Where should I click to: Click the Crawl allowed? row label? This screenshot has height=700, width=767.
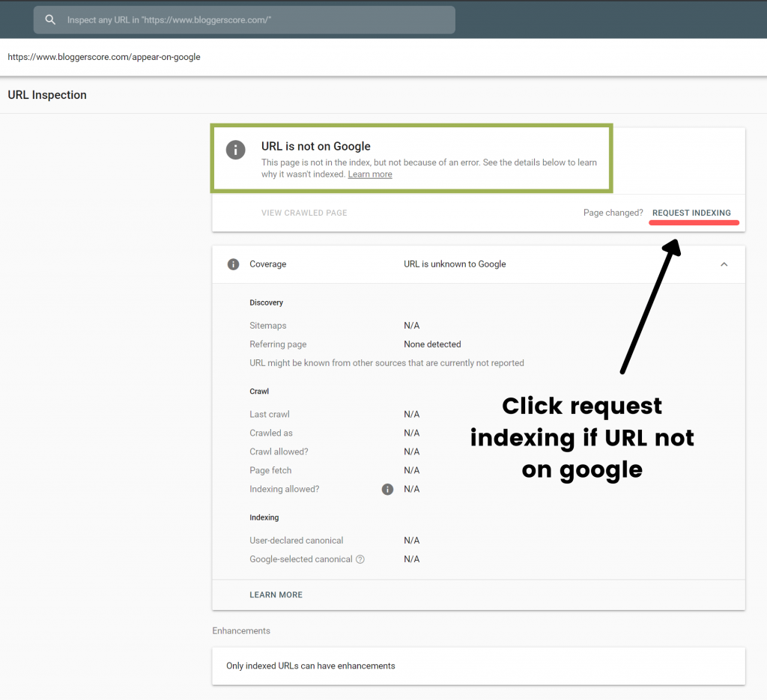[x=279, y=451]
